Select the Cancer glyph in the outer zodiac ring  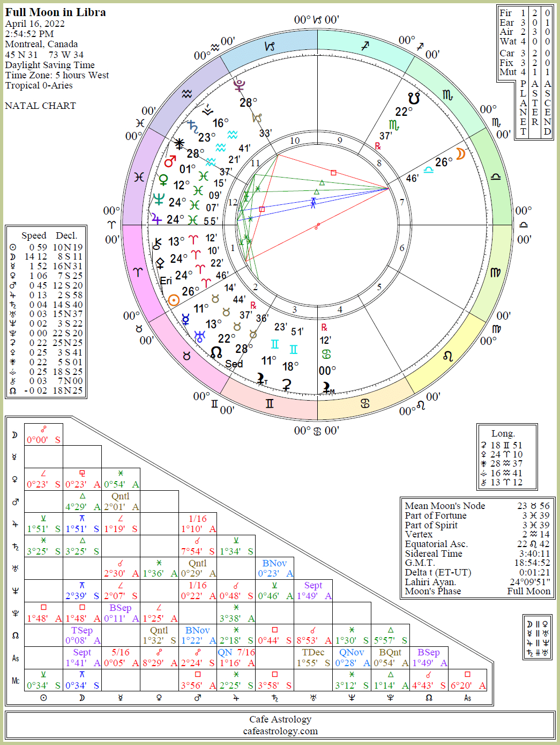(x=365, y=403)
